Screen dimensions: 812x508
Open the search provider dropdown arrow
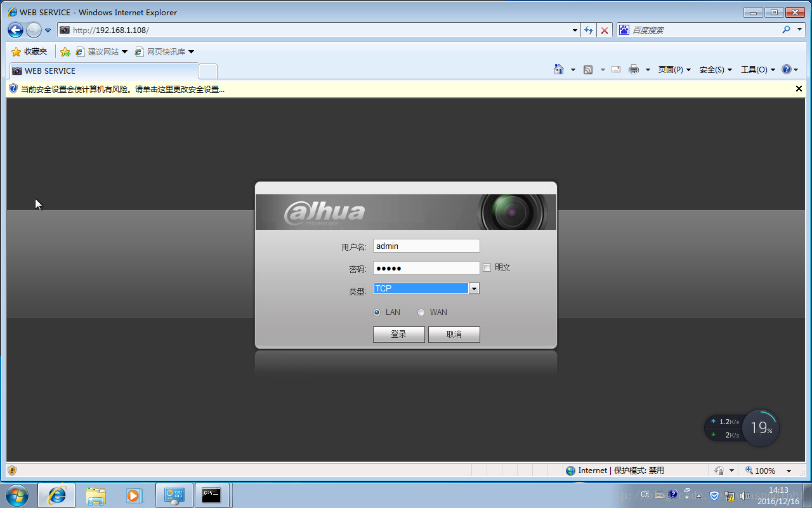[799, 30]
